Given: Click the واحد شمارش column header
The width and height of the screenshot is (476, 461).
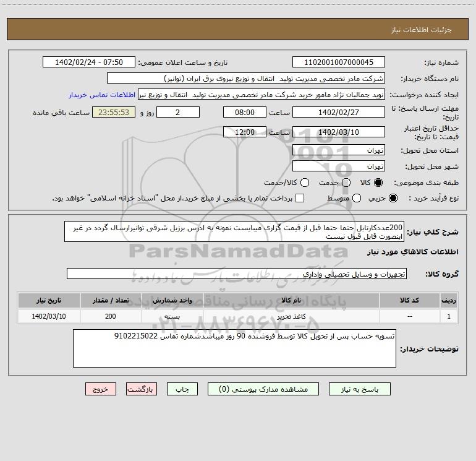Looking at the screenshot, I should point(172,300).
